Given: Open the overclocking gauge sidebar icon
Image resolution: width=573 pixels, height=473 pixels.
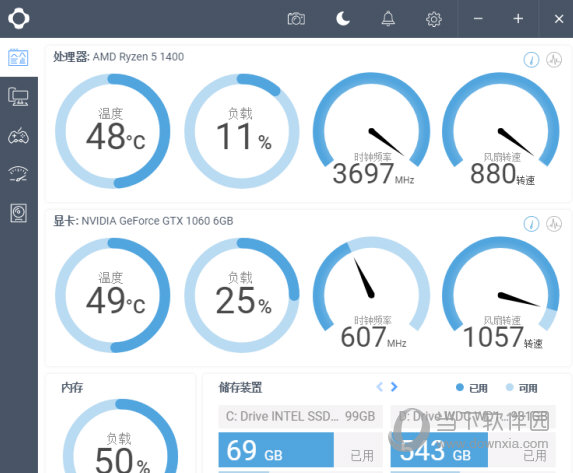Looking at the screenshot, I should [18, 174].
